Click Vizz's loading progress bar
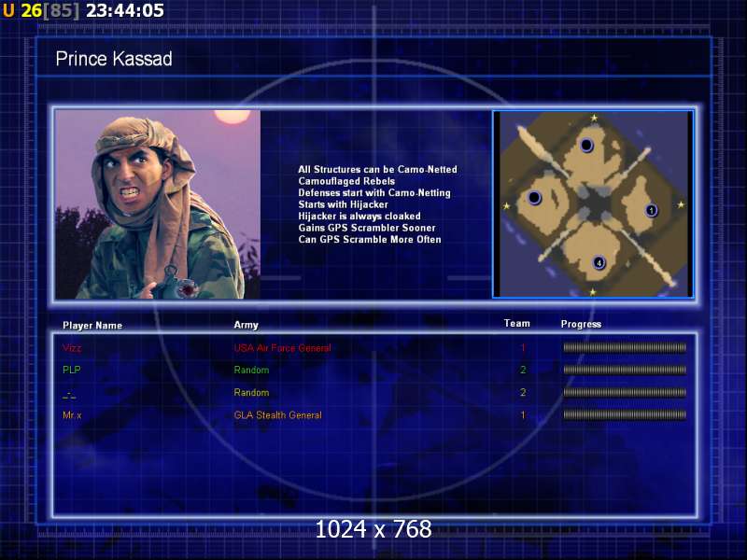 tap(625, 347)
